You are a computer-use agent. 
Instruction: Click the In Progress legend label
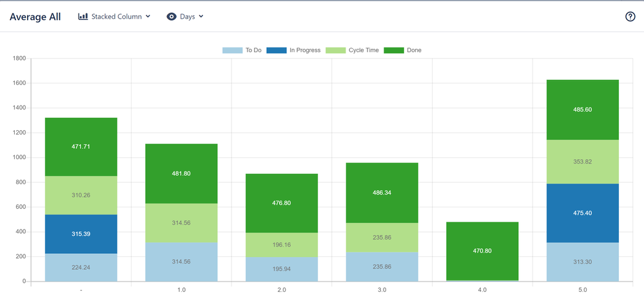[305, 50]
